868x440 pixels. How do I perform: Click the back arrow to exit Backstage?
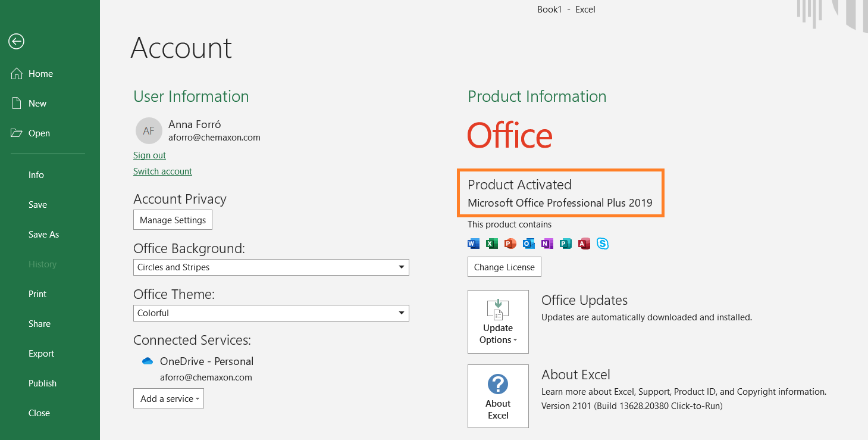(x=16, y=41)
